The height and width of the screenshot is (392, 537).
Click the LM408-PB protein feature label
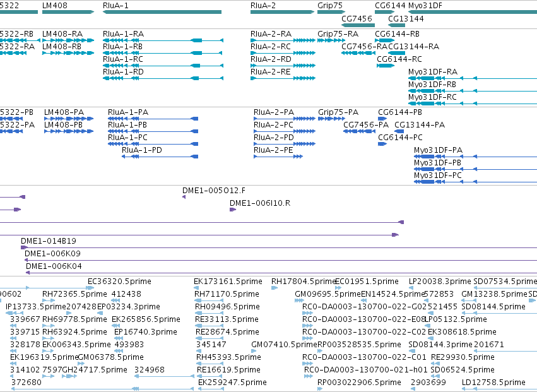(63, 125)
